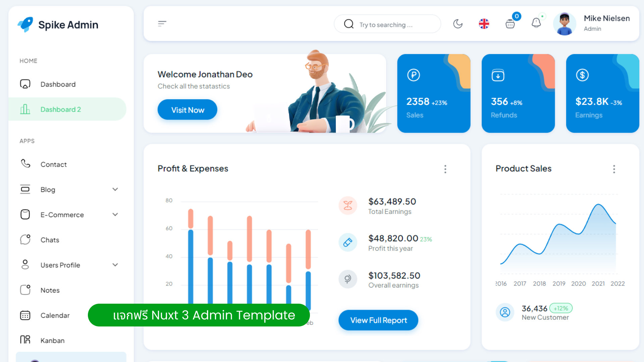The height and width of the screenshot is (362, 644).
Task: Click the search input field
Action: [388, 24]
